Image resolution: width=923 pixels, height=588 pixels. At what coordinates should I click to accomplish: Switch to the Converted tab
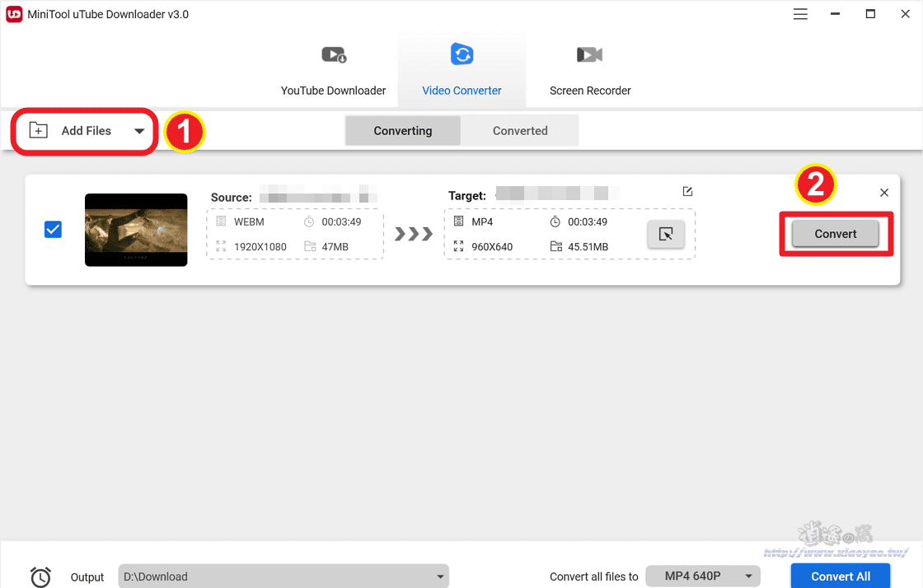tap(520, 130)
